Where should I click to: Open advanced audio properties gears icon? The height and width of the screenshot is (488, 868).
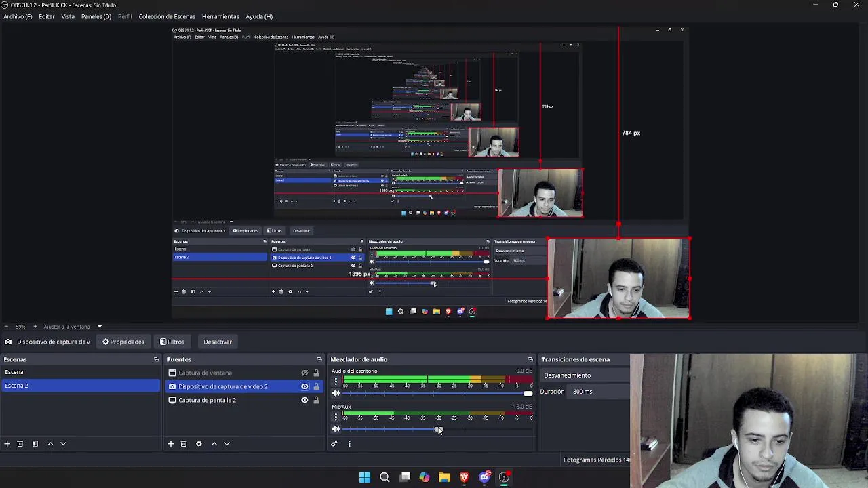(334, 444)
